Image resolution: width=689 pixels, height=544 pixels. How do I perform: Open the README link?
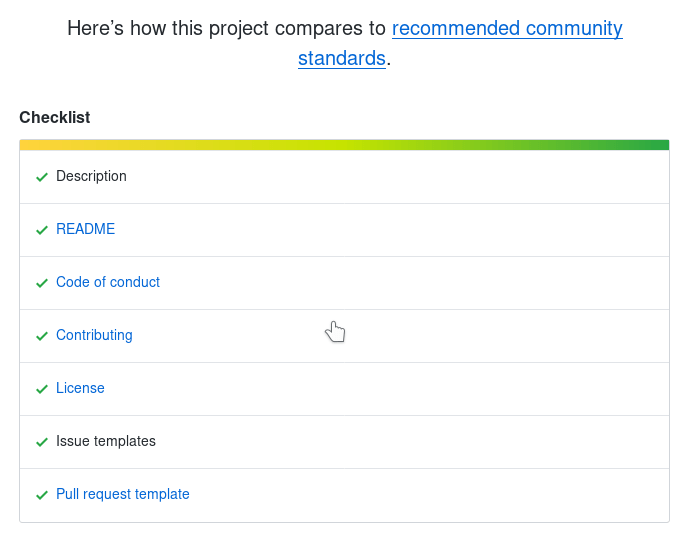coord(85,229)
